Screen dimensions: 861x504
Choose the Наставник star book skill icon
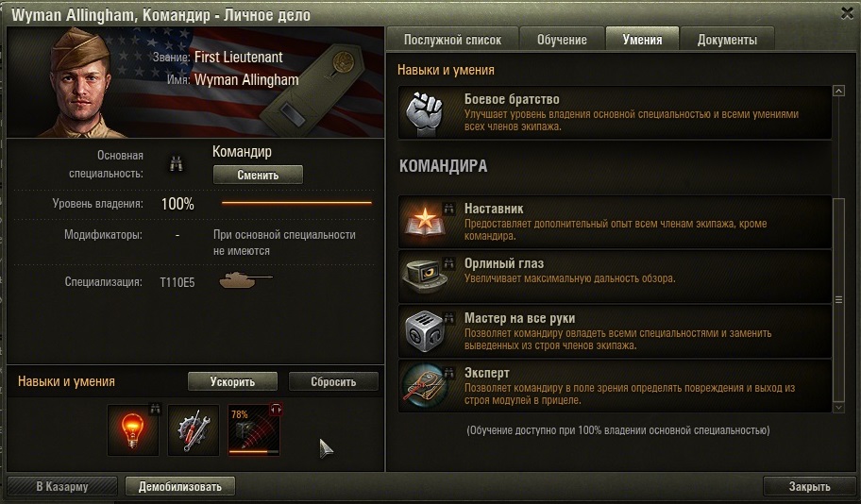click(x=425, y=223)
